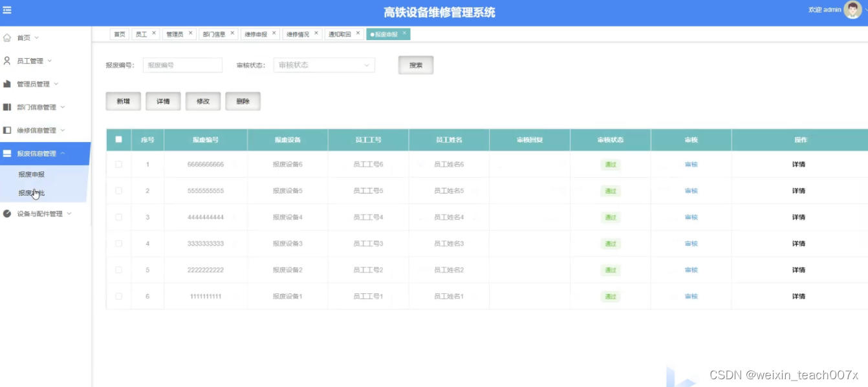
Task: Expand the 首页 sidebar menu
Action: (x=36, y=38)
